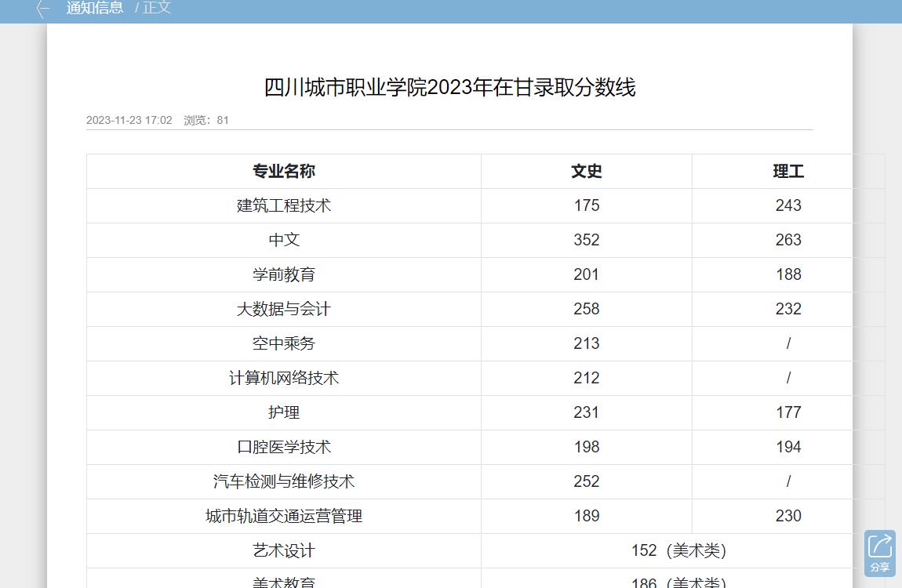Image resolution: width=902 pixels, height=588 pixels.
Task: Click the date 2023-11-23 17:02
Action: pyautogui.click(x=129, y=120)
